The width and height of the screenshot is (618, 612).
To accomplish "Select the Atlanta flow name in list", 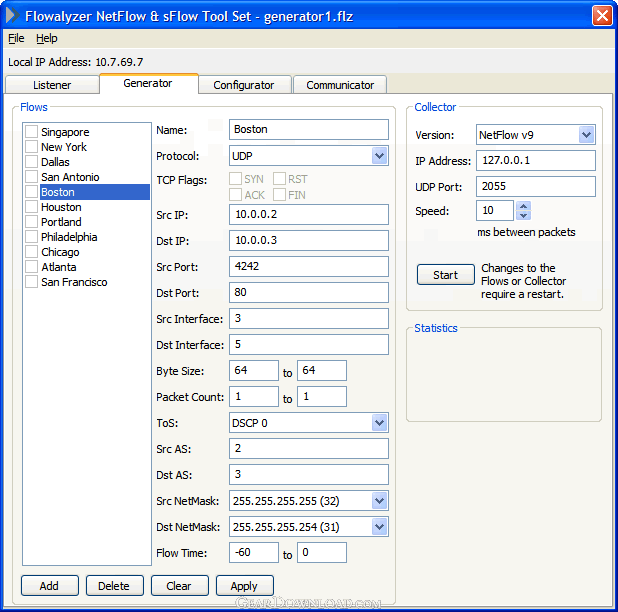I will click(58, 267).
